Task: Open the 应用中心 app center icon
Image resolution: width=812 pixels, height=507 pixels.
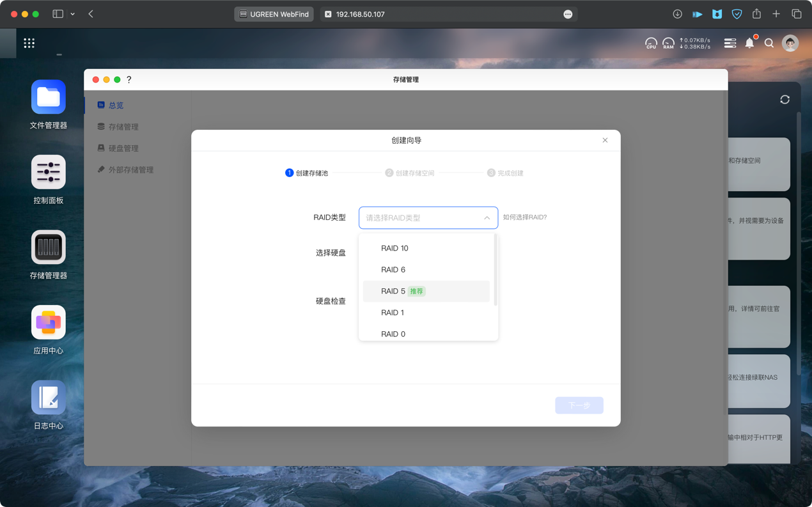Action: coord(49,323)
